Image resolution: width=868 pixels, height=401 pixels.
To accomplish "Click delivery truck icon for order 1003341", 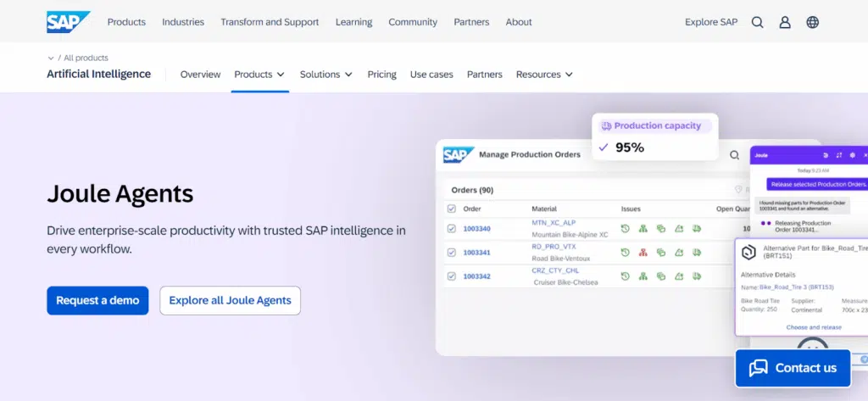I will (x=697, y=252).
